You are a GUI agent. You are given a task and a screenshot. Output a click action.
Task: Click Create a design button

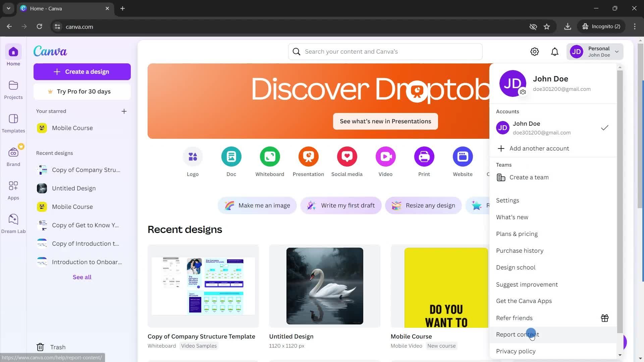(82, 72)
